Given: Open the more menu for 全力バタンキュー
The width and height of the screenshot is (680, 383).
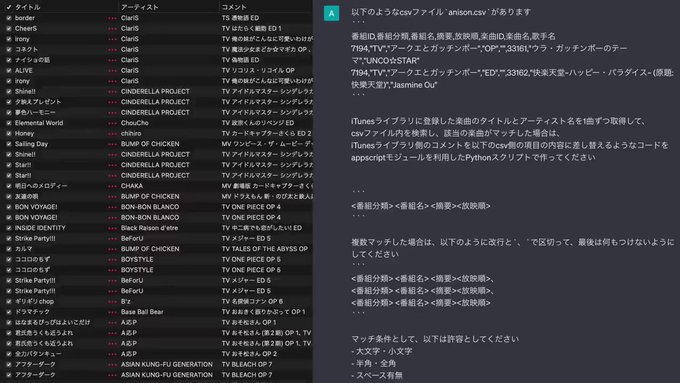Looking at the screenshot, I should coord(112,354).
